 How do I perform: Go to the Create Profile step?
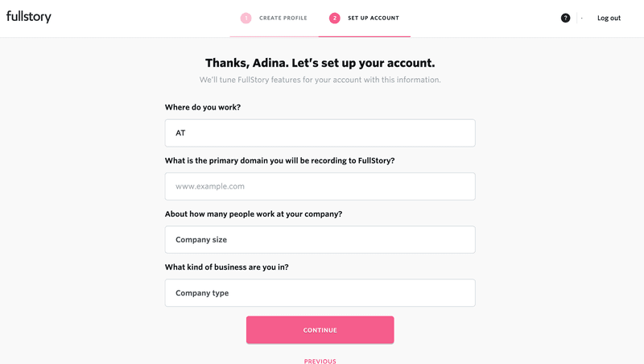pyautogui.click(x=283, y=18)
